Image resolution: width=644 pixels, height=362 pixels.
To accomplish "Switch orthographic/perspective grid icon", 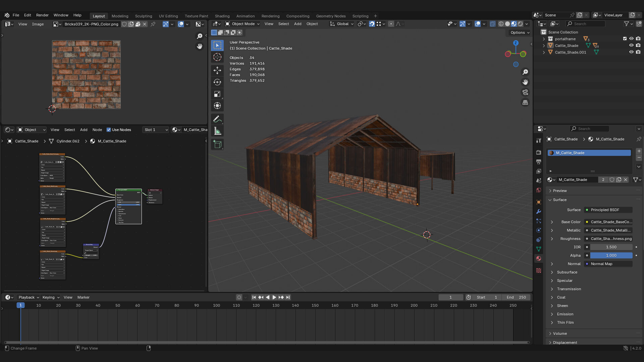I will click(525, 103).
